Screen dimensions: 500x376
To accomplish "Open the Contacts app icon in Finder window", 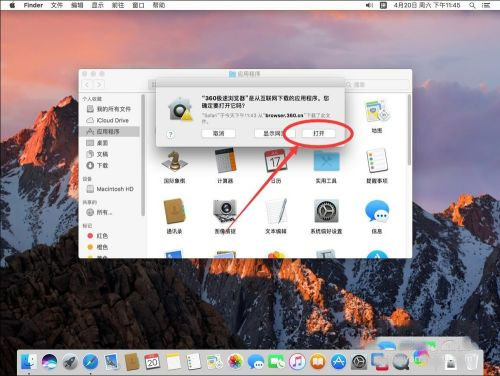I will point(174,211).
